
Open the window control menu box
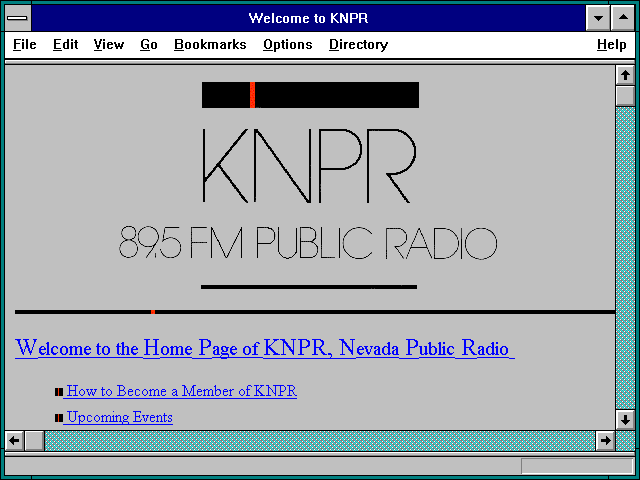click(18, 18)
